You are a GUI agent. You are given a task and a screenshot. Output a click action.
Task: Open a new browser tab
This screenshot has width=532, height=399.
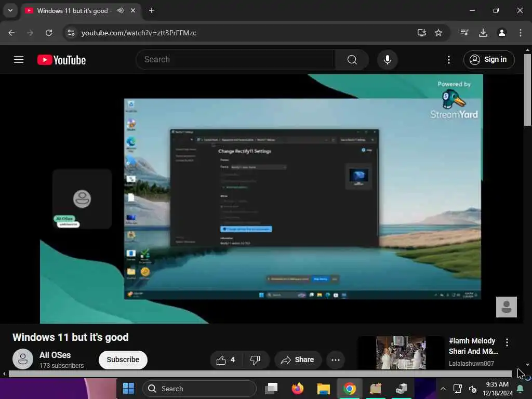152,10
